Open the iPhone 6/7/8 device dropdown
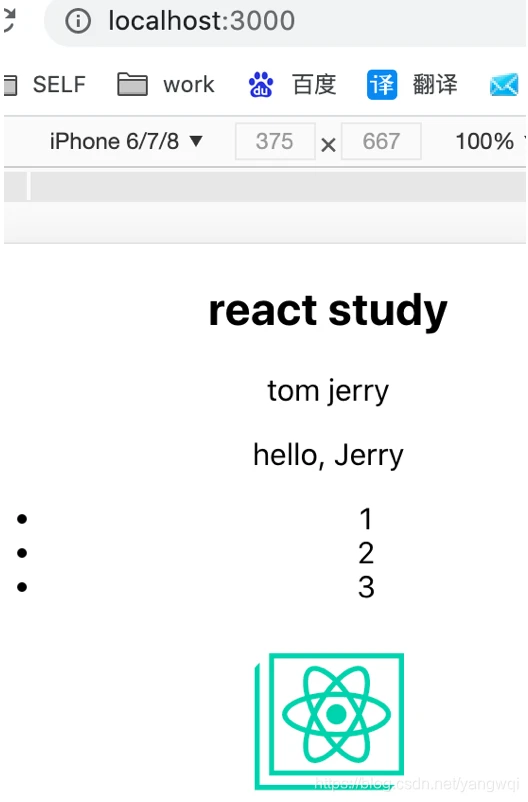Viewport: 528px width, 802px height. tap(126, 141)
